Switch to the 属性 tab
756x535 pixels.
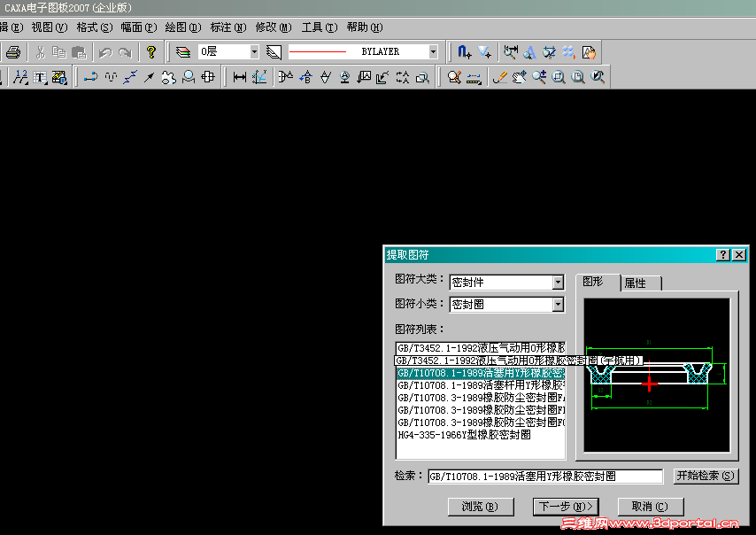click(641, 283)
